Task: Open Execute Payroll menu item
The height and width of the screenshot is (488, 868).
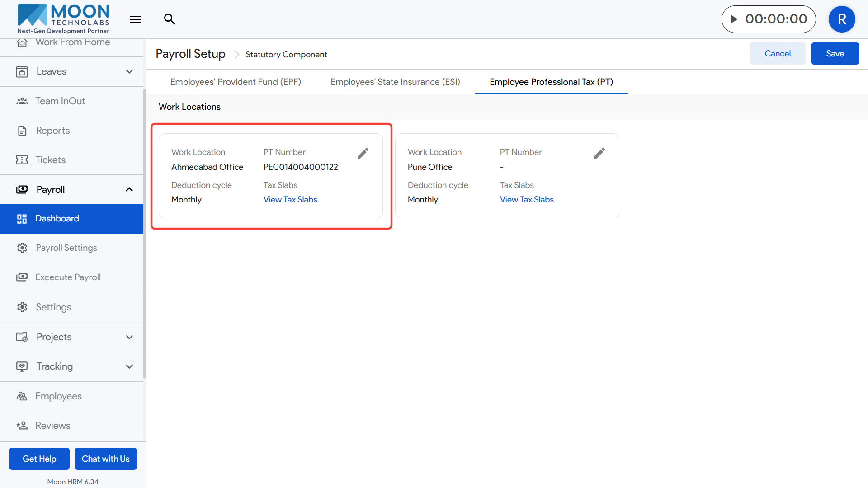Action: [68, 277]
